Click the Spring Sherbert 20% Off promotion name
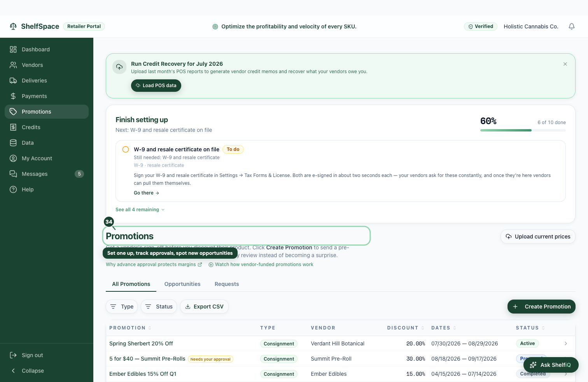Image resolution: width=588 pixels, height=382 pixels. 141,343
